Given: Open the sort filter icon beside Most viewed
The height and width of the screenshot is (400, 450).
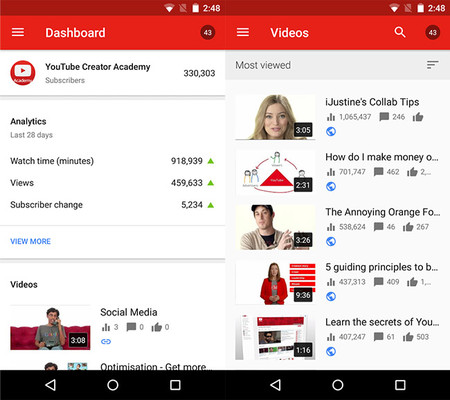Looking at the screenshot, I should [433, 65].
